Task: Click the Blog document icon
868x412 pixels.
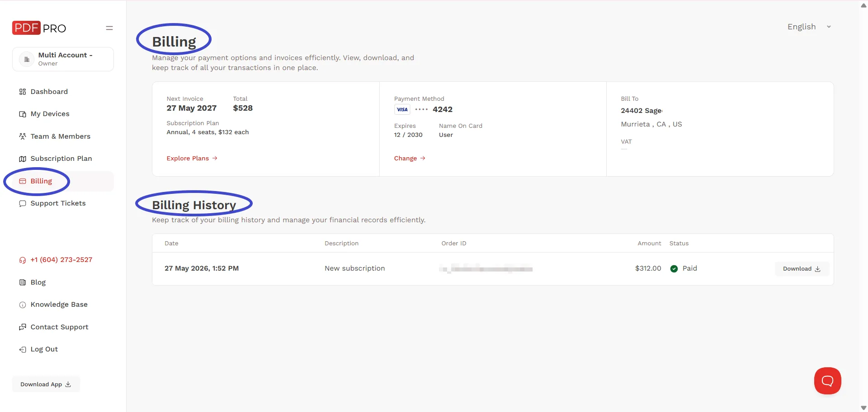Action: pos(23,282)
